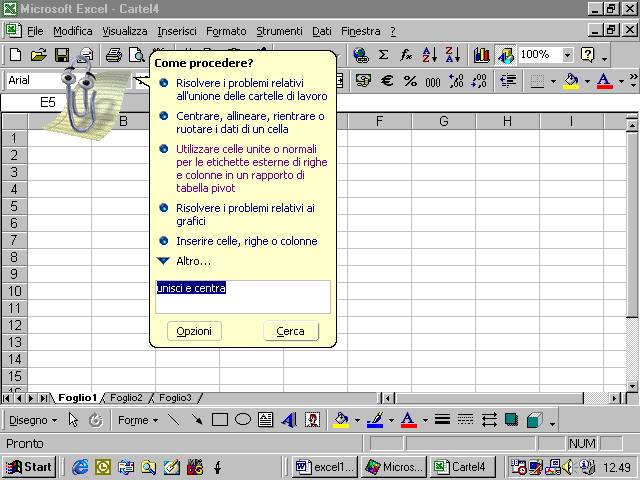Select the arrow pointer Select Objects tool
This screenshot has height=480, width=640.
(x=73, y=420)
